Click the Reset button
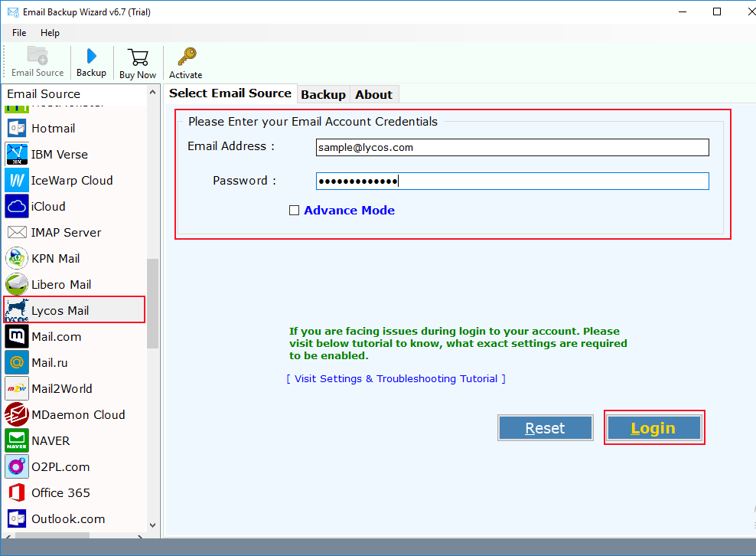Image resolution: width=756 pixels, height=556 pixels. (546, 427)
